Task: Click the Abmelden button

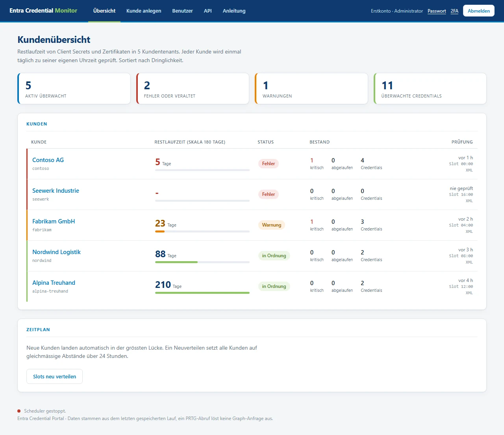Action: point(479,11)
